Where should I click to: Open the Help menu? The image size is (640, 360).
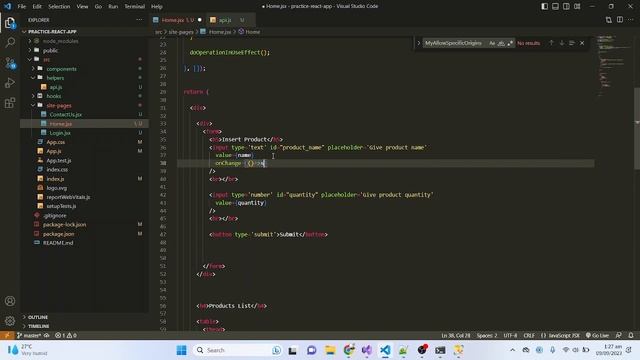tap(157, 7)
